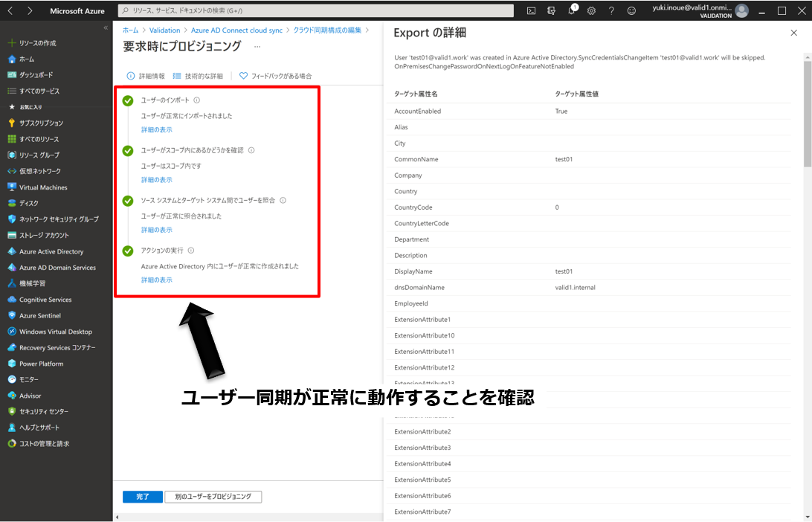
Task: Click 詳細の表示 under ユーザーはスコープ内です
Action: tap(157, 180)
